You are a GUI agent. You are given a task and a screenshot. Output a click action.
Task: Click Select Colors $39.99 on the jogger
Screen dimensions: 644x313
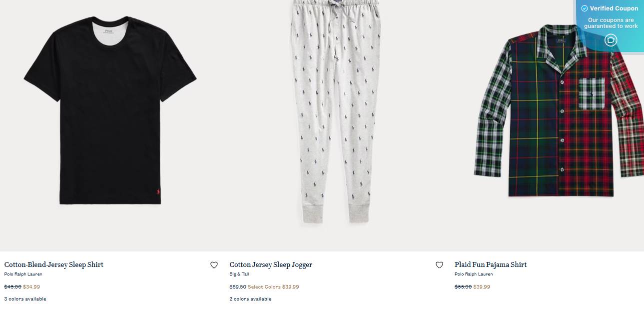273,287
